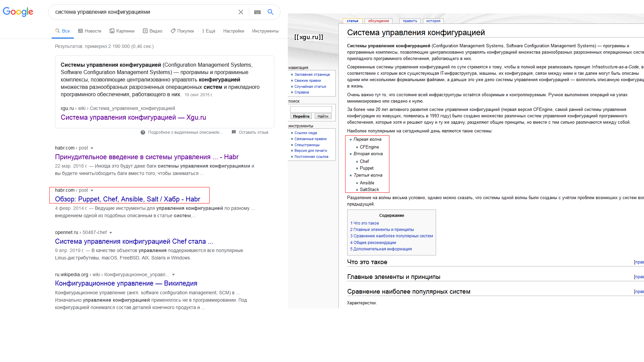644x362 pixels.
Task: Open 'Справка' in wiki navigation
Action: pyautogui.click(x=302, y=92)
